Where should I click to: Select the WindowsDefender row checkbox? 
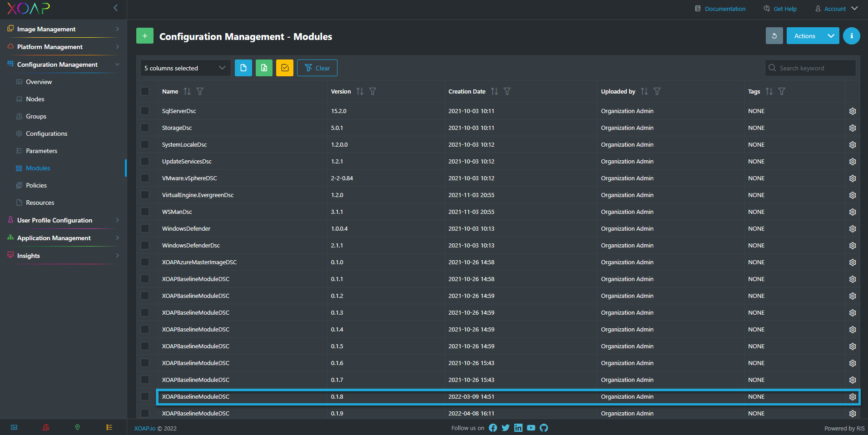[x=145, y=229]
